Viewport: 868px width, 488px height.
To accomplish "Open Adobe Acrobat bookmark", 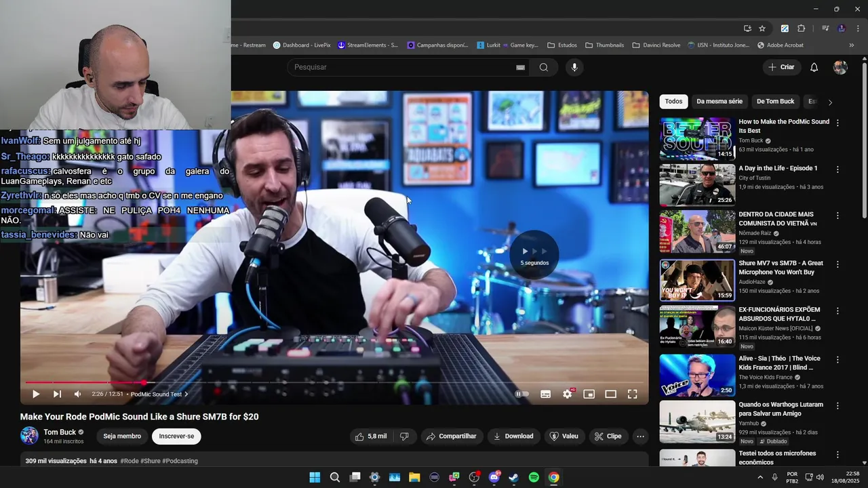I will click(x=781, y=45).
